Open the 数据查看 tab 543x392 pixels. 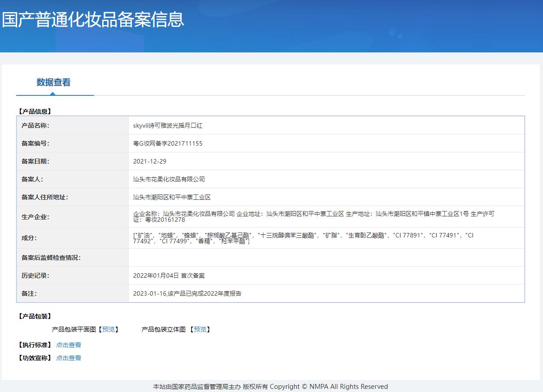(x=53, y=82)
